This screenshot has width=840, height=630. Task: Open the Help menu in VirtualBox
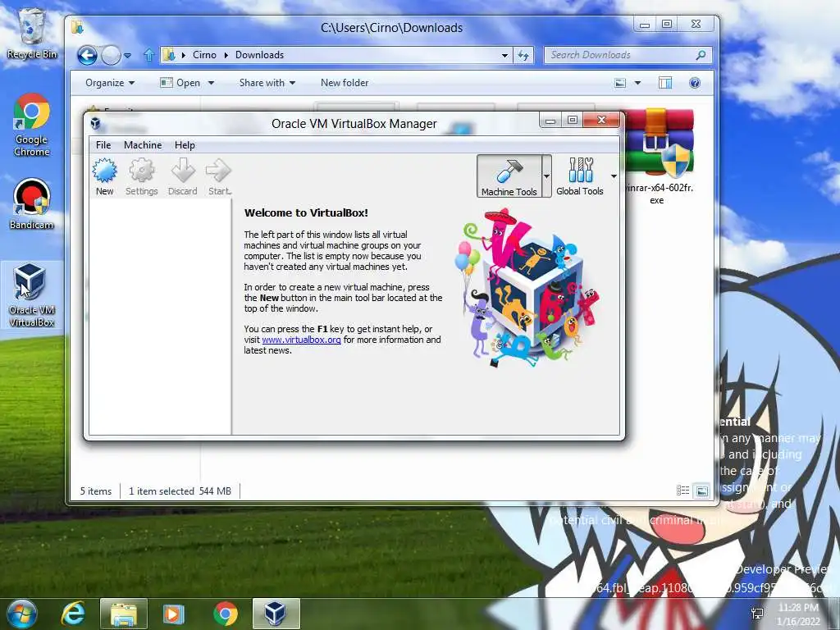[x=185, y=145]
